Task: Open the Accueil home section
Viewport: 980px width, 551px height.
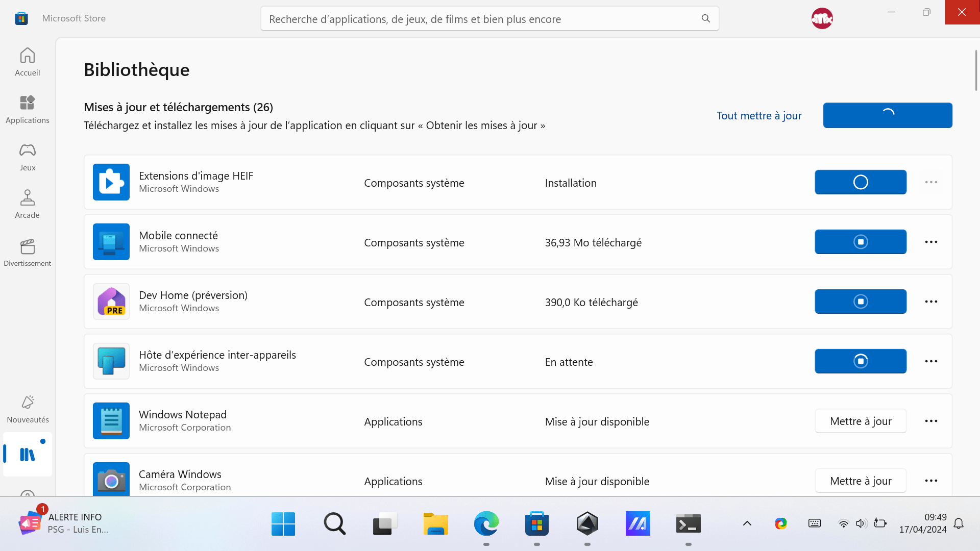Action: point(28,62)
